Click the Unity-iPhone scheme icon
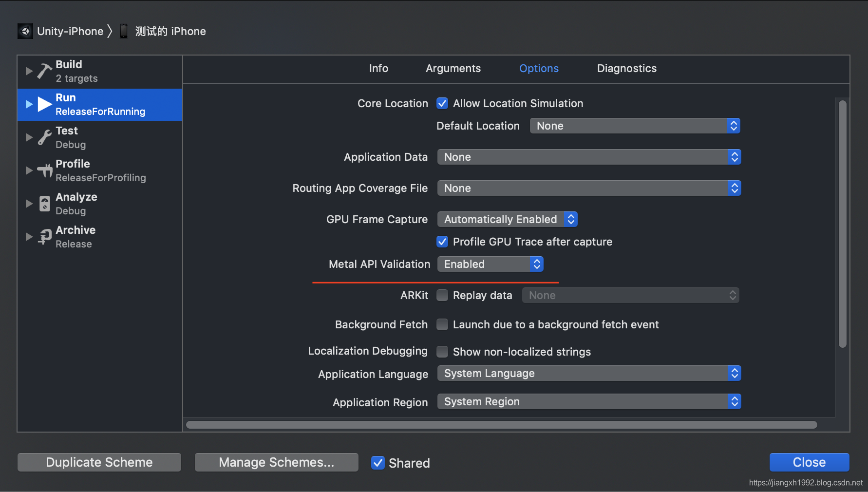868x492 pixels. 25,31
